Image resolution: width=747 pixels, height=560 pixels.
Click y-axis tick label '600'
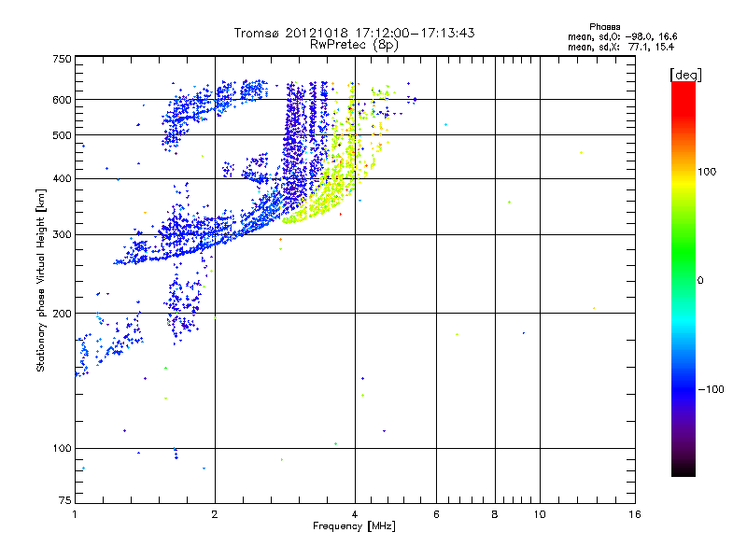pos(62,100)
